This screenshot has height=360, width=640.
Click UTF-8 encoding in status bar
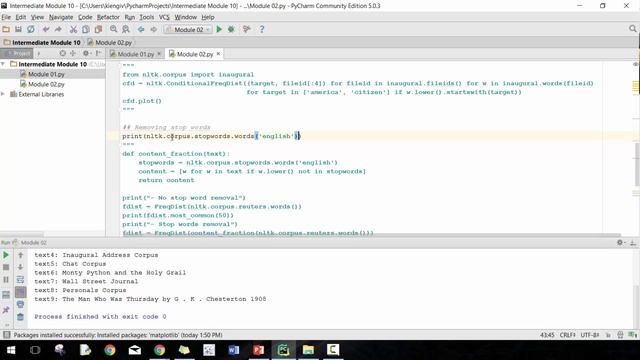[590, 335]
